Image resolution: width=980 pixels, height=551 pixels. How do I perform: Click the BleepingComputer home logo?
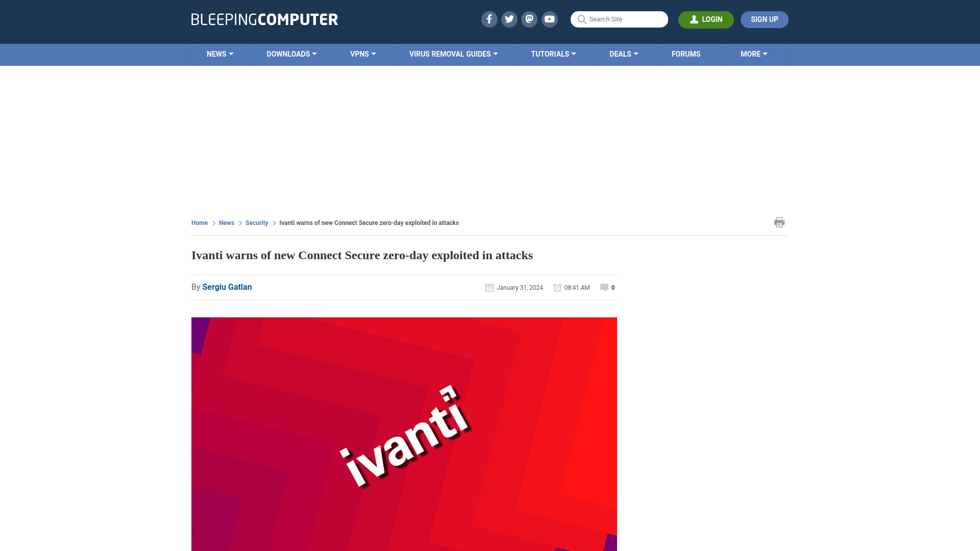(264, 19)
